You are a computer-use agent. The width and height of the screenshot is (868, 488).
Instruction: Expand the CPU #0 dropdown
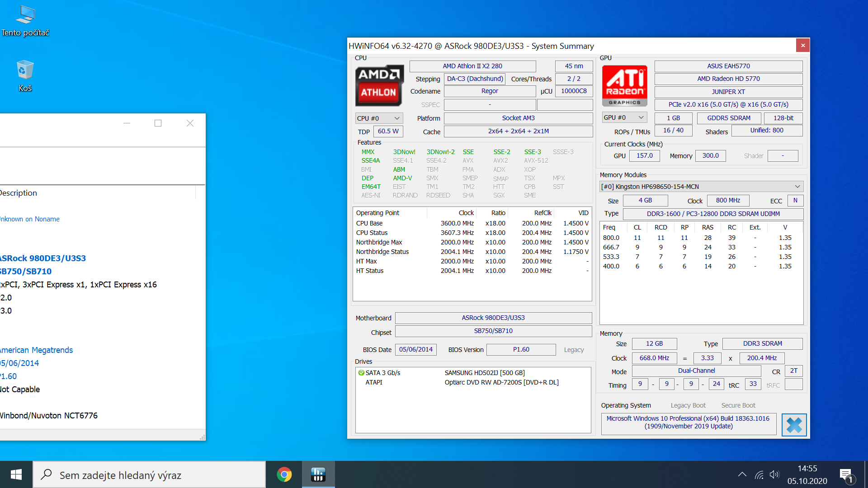click(378, 118)
